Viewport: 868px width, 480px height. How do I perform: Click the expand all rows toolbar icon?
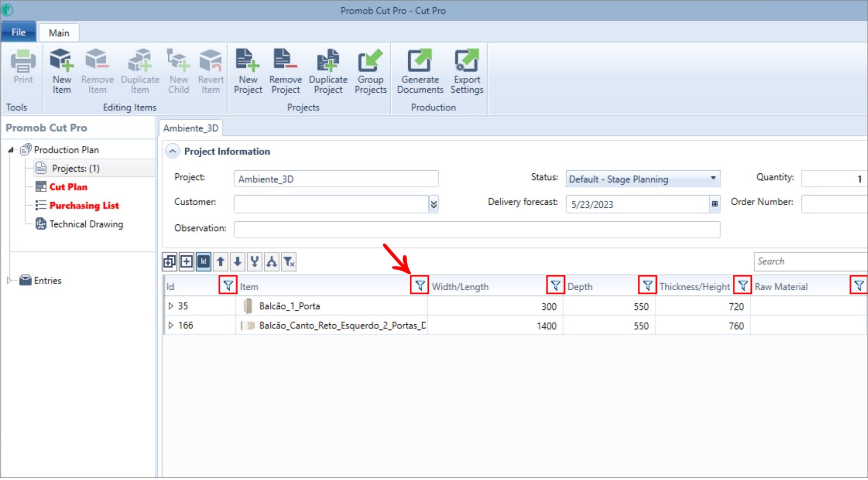(170, 262)
